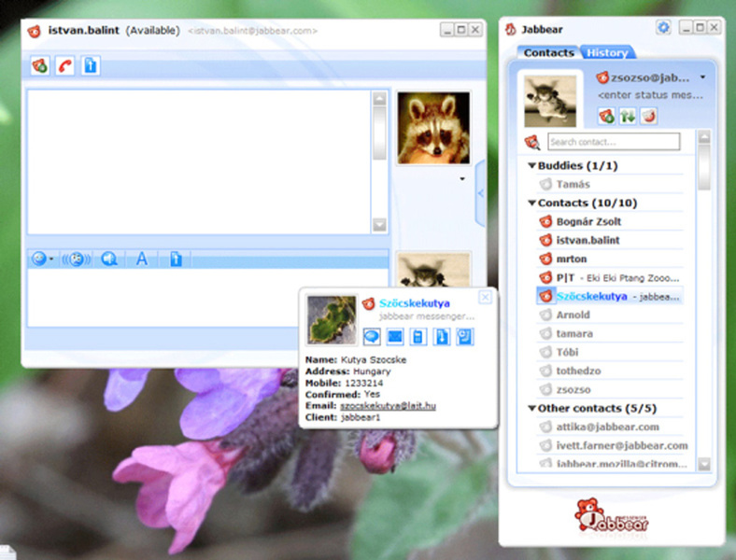Click the send file icon in message toolbar
This screenshot has width=736, height=560.
tap(176, 259)
